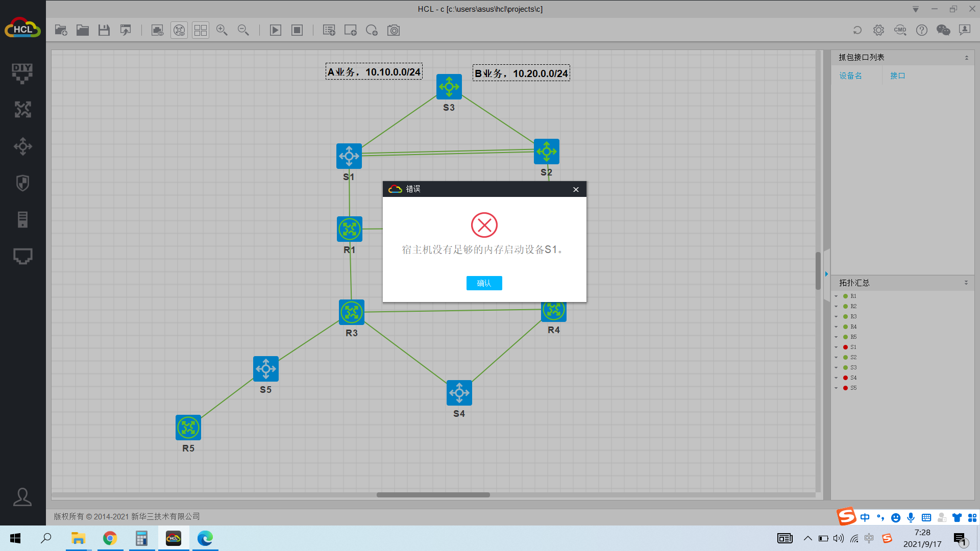Open the DIY device category
This screenshot has height=551, width=980.
click(22, 73)
